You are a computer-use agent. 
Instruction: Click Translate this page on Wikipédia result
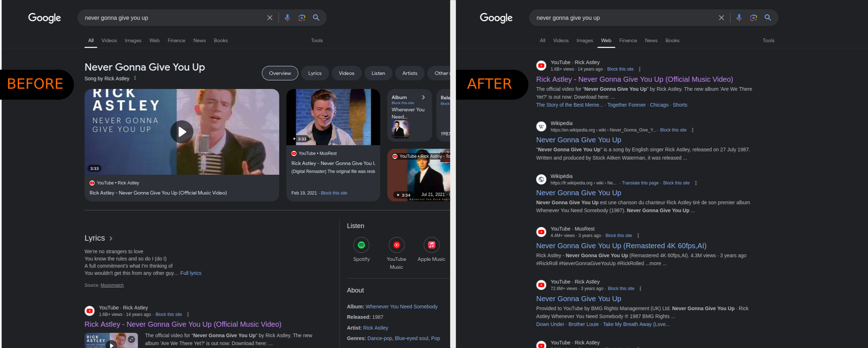[640, 183]
